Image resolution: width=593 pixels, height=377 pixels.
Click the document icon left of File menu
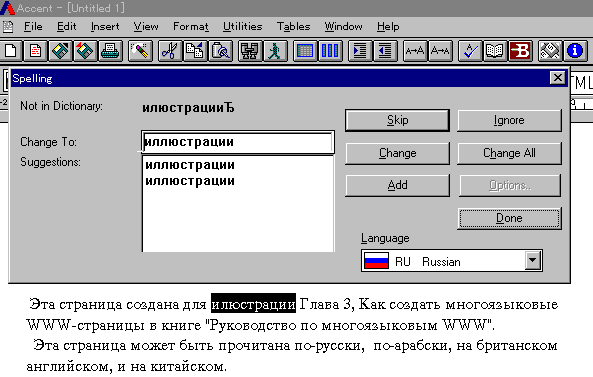(x=8, y=26)
